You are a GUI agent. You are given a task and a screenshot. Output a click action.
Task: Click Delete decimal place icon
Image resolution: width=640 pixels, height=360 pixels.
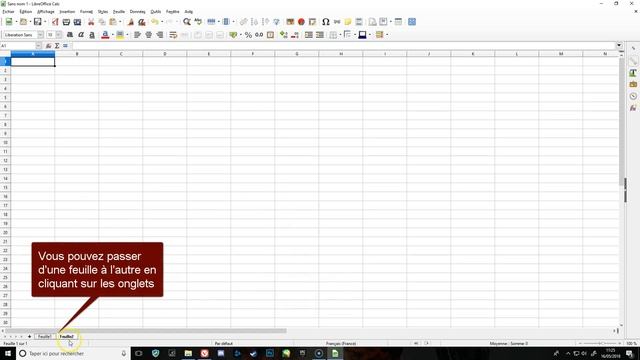(295, 35)
